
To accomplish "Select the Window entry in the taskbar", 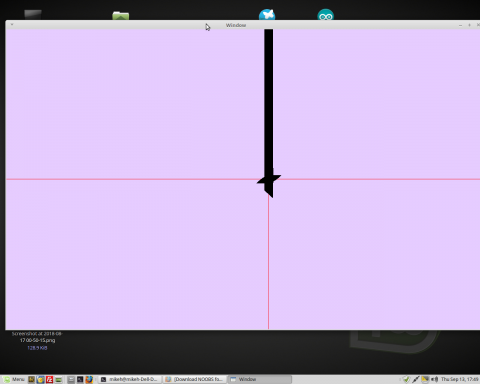I will tap(260, 379).
